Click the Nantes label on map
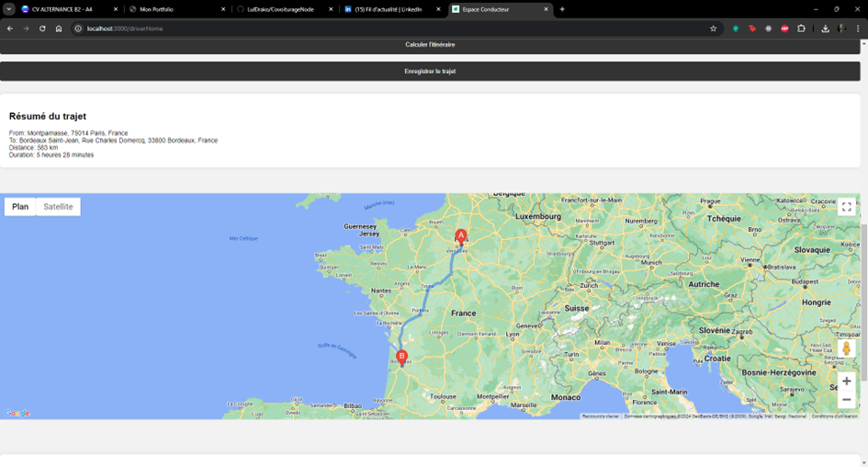The image size is (868, 467). click(x=381, y=290)
